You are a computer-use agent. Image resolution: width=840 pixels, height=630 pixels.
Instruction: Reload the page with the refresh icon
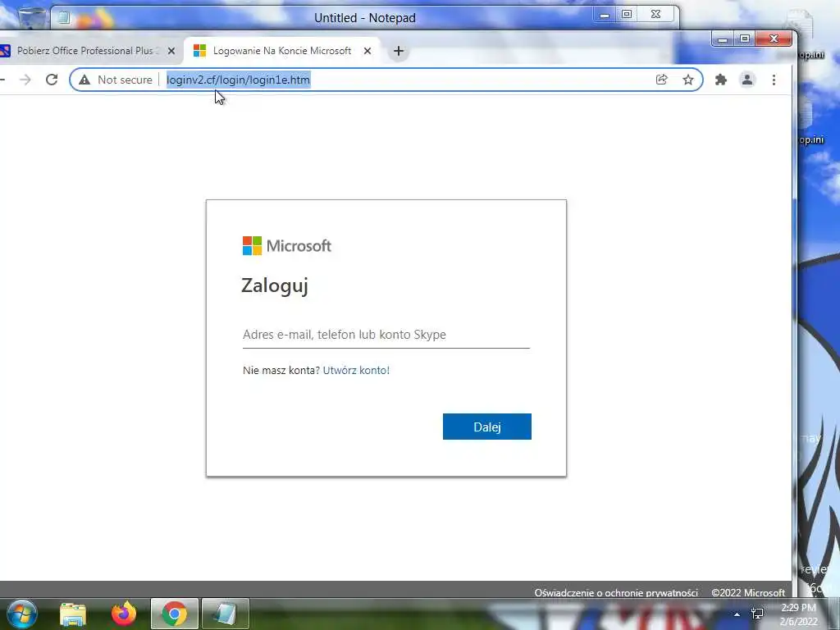tap(52, 80)
